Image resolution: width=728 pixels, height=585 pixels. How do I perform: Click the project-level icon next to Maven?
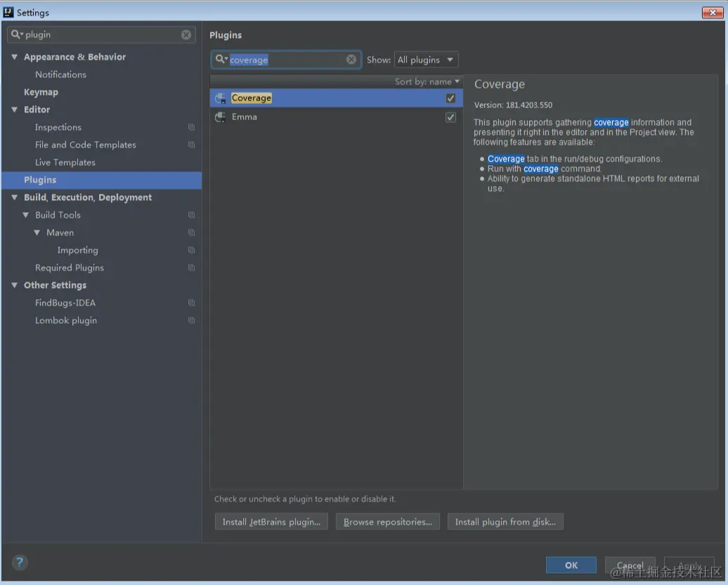pyautogui.click(x=191, y=232)
